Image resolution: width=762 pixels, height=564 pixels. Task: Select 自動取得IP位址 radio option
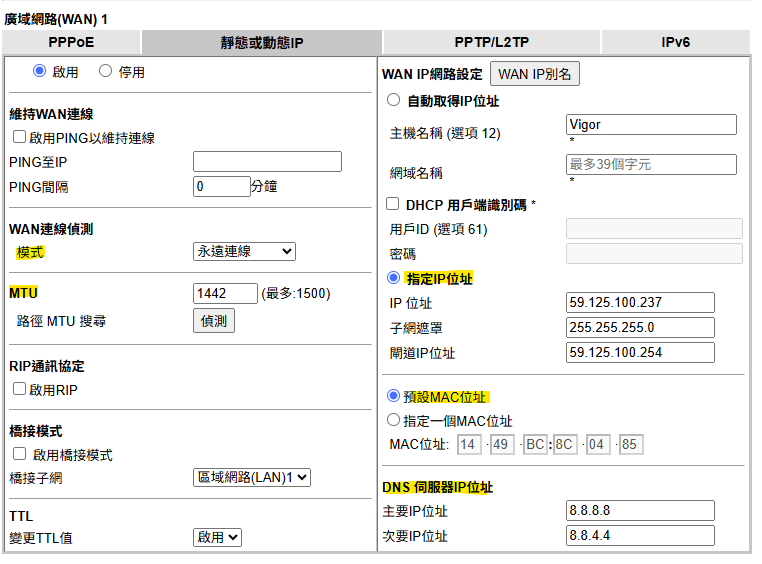(393, 100)
